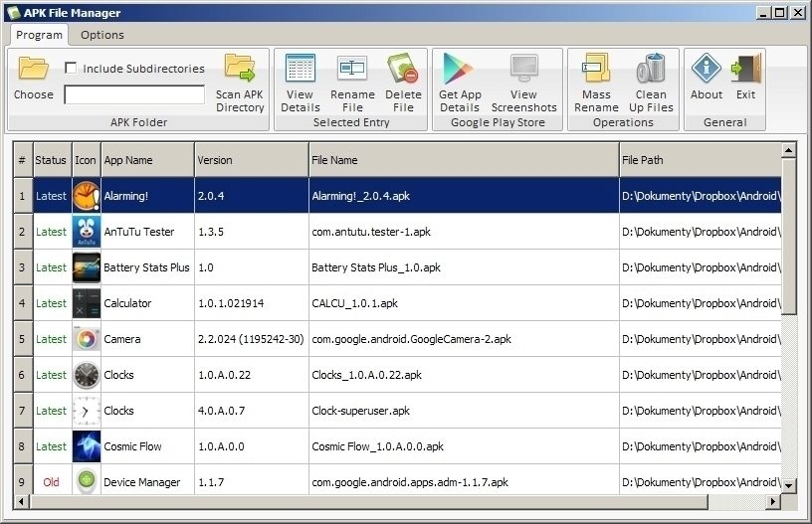Click the Calculator app icon
The height and width of the screenshot is (524, 812).
point(87,302)
